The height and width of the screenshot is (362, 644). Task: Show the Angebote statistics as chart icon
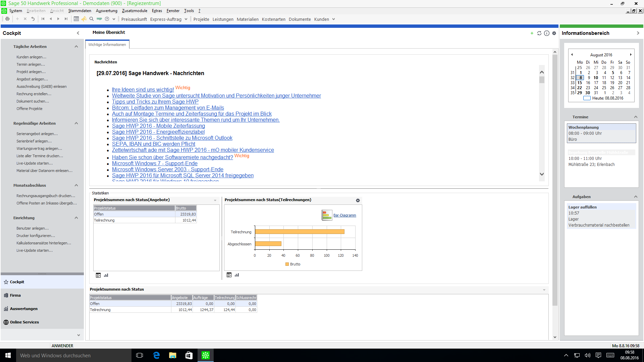(106, 275)
